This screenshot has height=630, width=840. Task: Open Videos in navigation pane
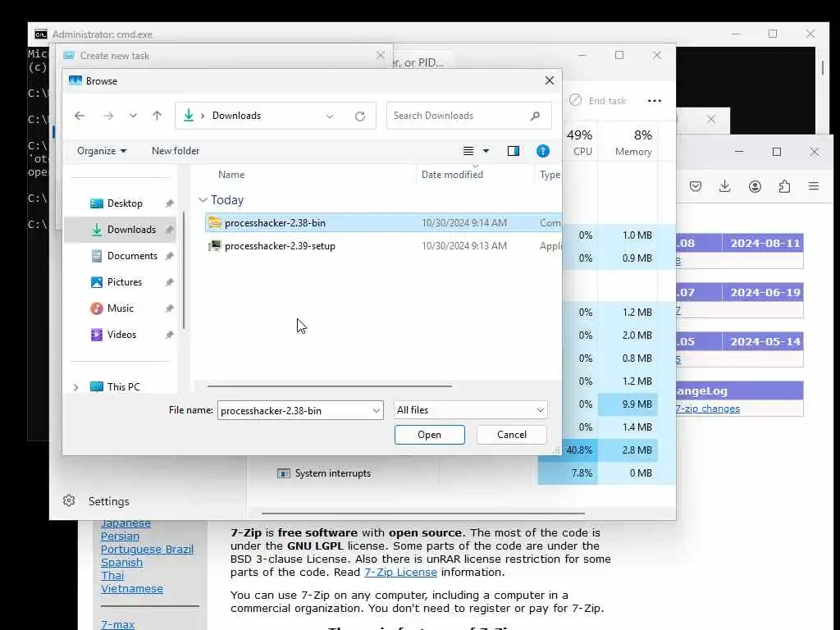click(121, 335)
